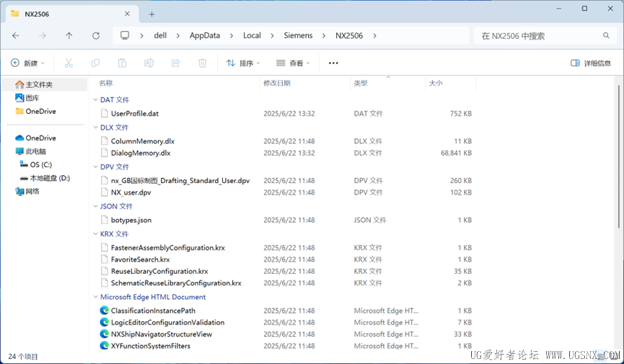This screenshot has width=624, height=364.
Task: Click the file icon of botypes.json
Action: click(105, 220)
